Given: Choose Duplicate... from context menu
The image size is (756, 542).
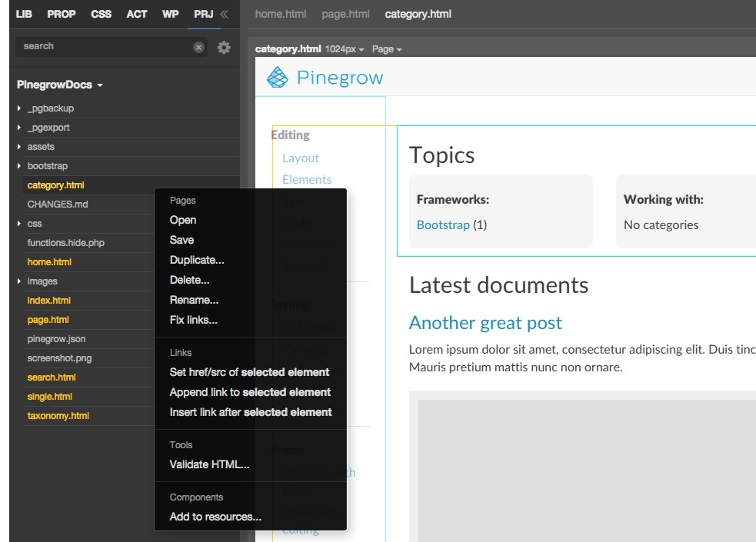Looking at the screenshot, I should tap(197, 260).
